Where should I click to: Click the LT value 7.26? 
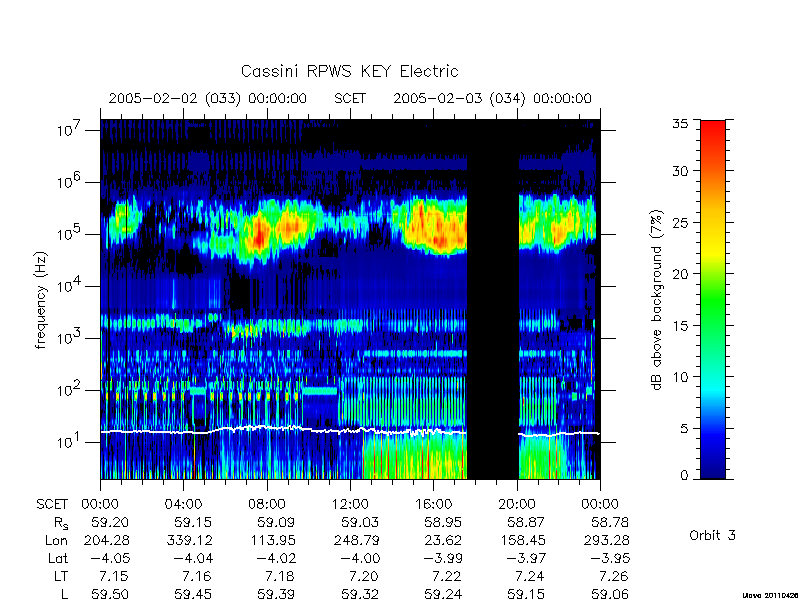[613, 577]
